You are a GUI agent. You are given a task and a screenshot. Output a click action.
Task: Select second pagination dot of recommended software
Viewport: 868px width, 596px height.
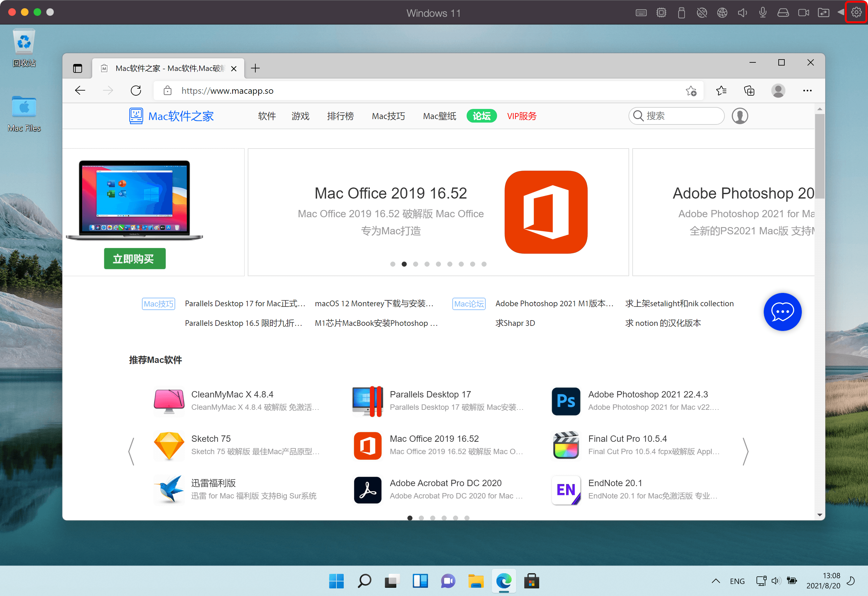421,518
